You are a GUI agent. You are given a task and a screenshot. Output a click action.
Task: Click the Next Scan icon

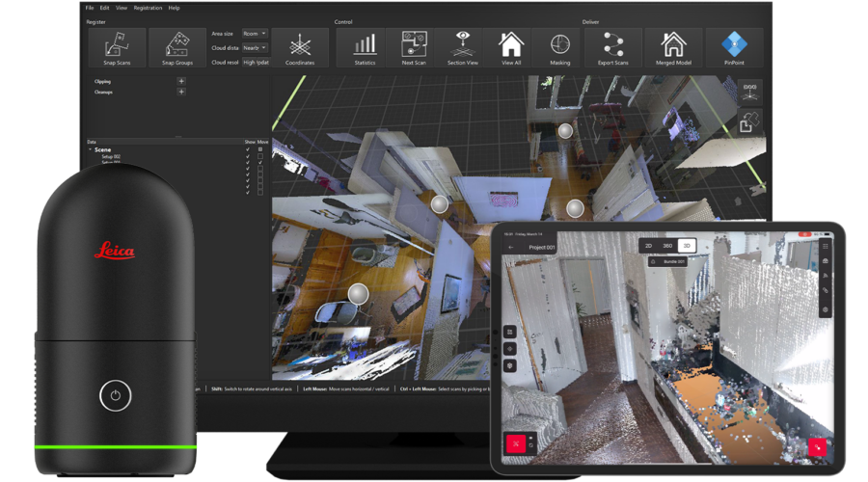[x=414, y=47]
